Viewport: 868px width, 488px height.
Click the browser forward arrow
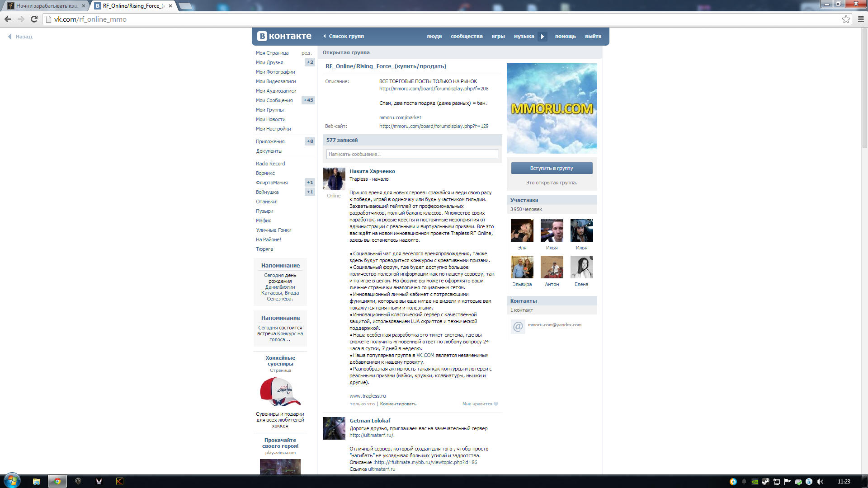point(21,19)
